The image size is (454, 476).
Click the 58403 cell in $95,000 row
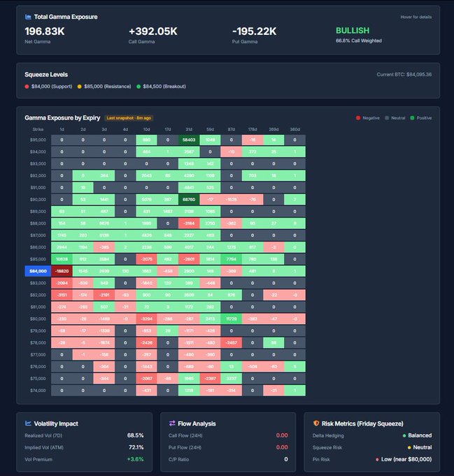coord(189,140)
